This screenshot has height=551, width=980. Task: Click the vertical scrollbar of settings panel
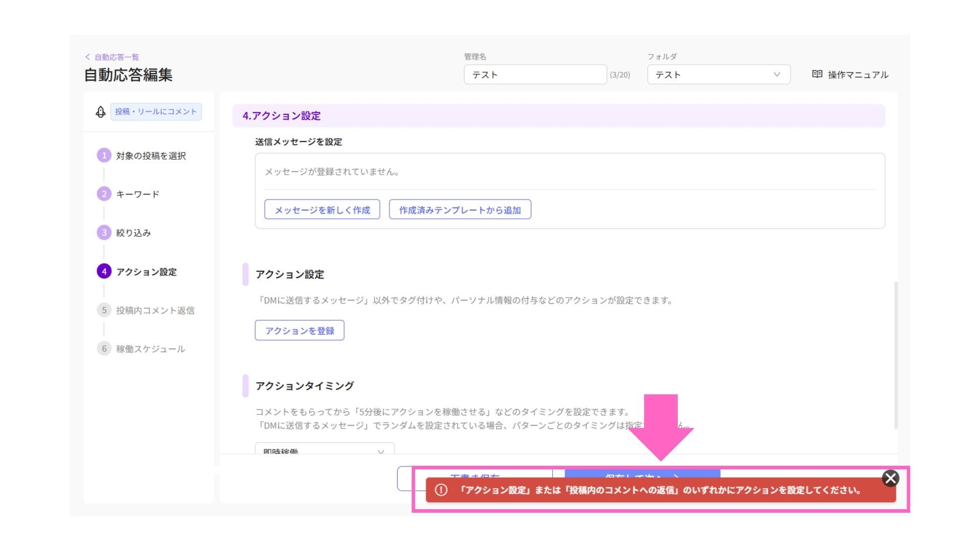click(x=896, y=355)
